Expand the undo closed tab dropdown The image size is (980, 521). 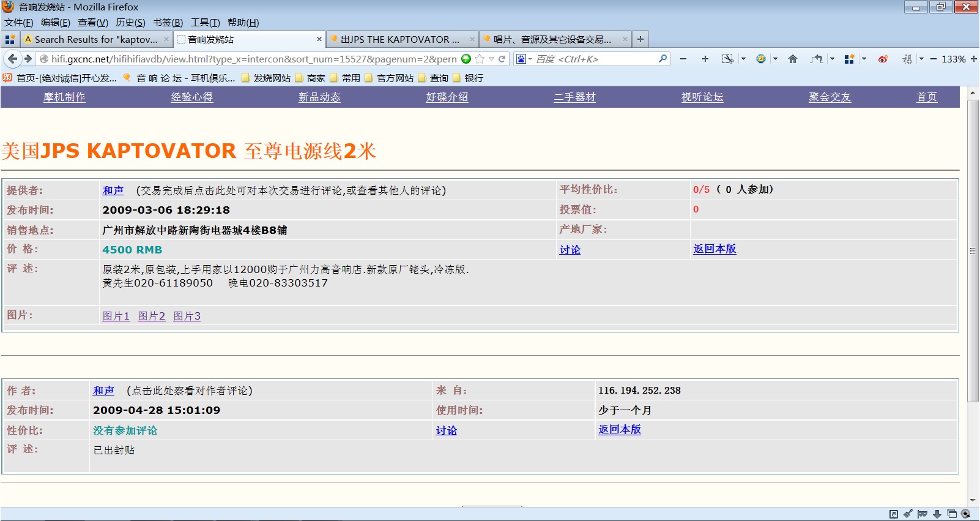pos(832,59)
